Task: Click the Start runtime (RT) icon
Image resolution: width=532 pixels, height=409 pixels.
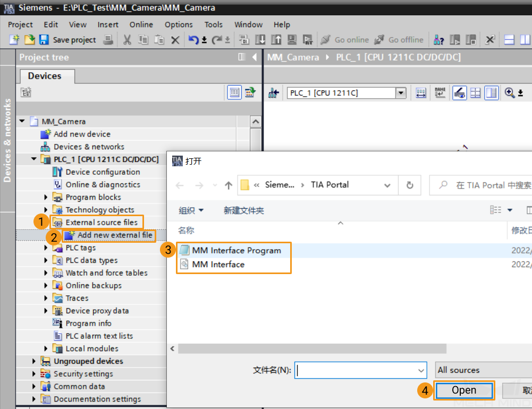Action: point(308,40)
